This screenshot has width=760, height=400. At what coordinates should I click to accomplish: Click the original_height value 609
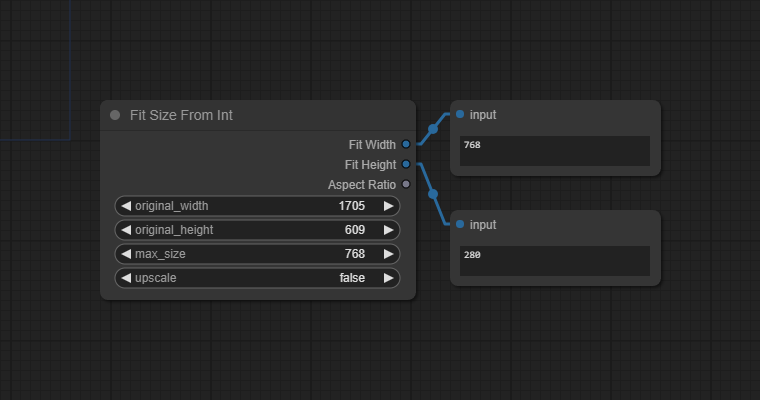pos(355,230)
